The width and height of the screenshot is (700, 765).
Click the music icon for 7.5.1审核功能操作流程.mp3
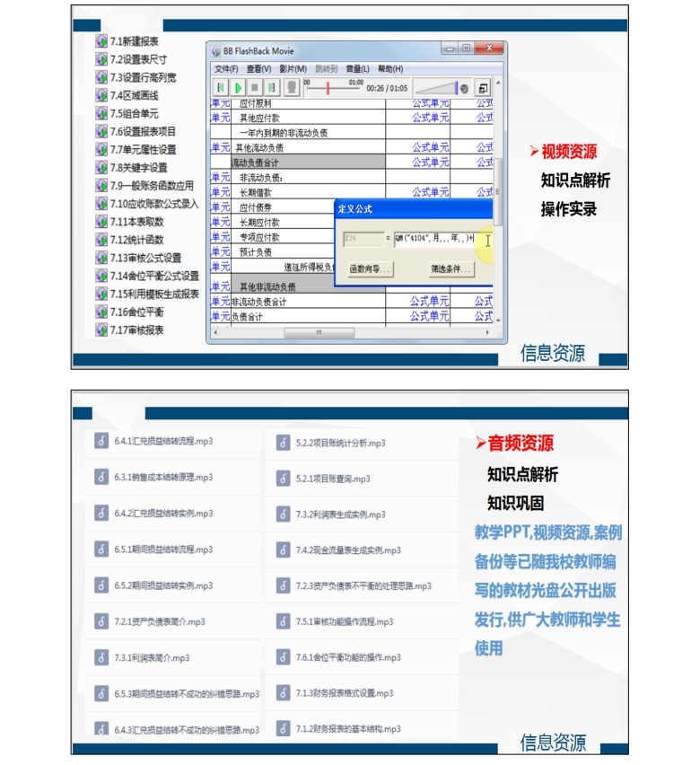click(283, 621)
